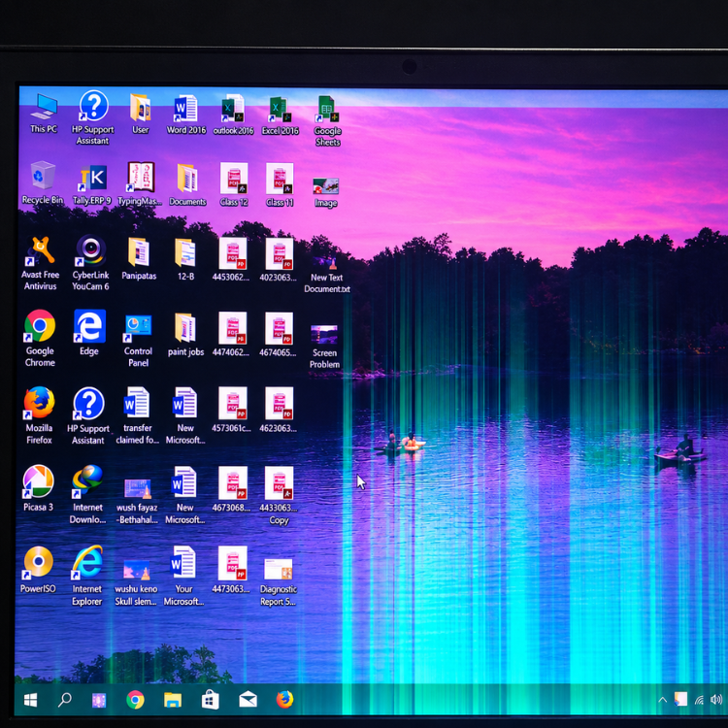
Task: Open the Windows Start menu
Action: click(x=31, y=700)
